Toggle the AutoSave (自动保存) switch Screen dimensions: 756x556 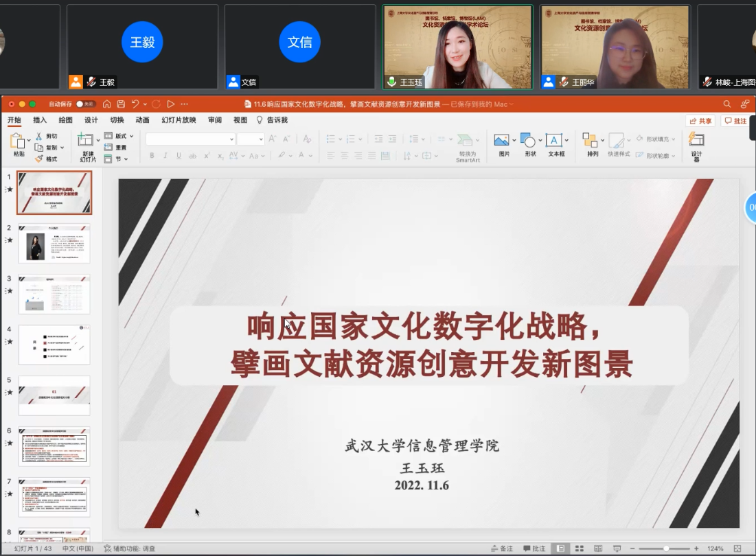85,104
